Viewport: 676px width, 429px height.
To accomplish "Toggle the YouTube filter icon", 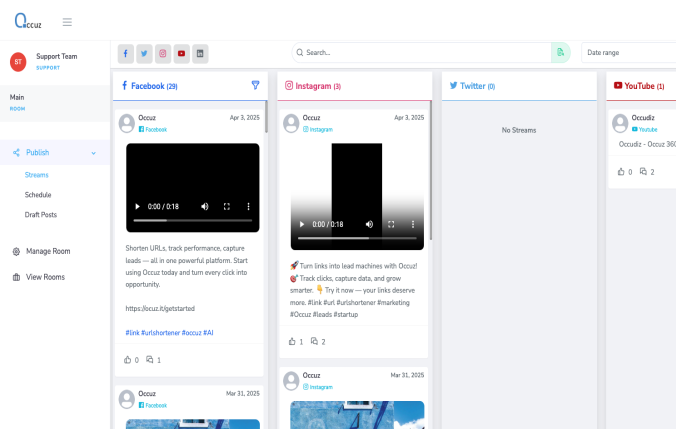I will click(x=182, y=53).
